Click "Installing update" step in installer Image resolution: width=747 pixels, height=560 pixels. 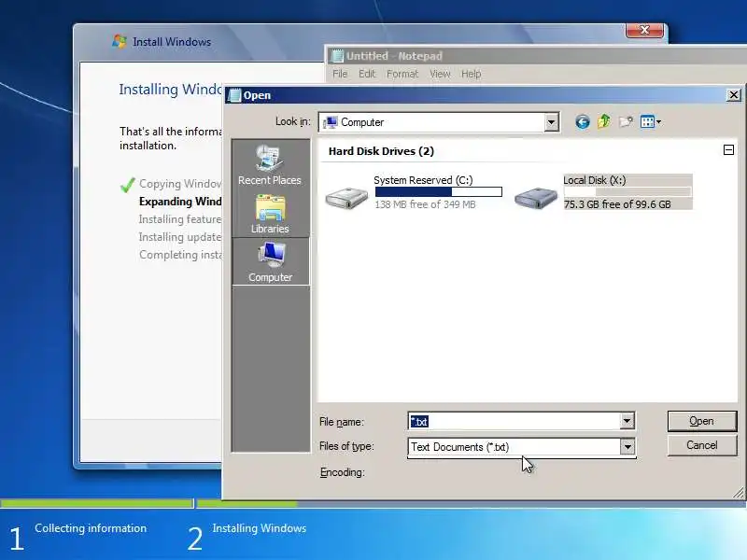click(x=180, y=237)
